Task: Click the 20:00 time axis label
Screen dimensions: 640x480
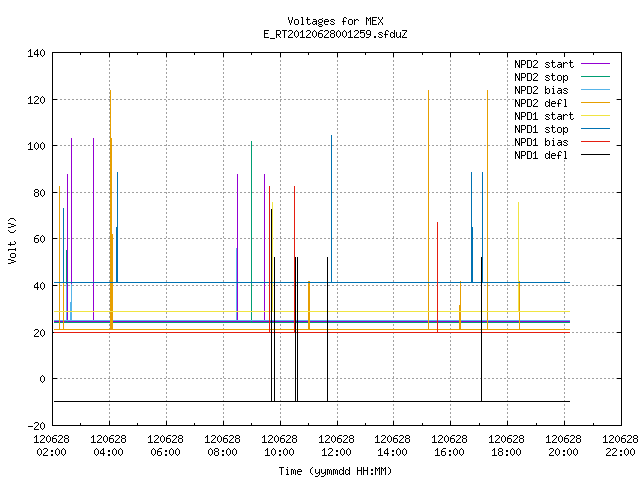Action: pos(563,452)
